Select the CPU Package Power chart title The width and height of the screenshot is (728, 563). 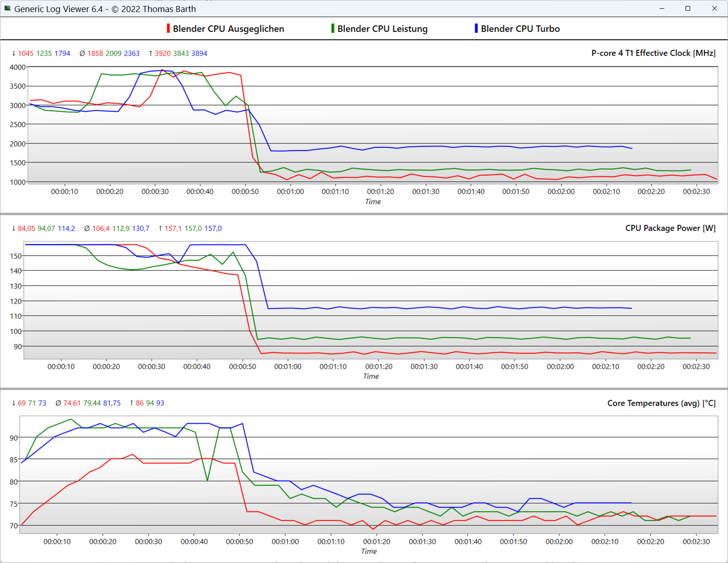tap(670, 228)
